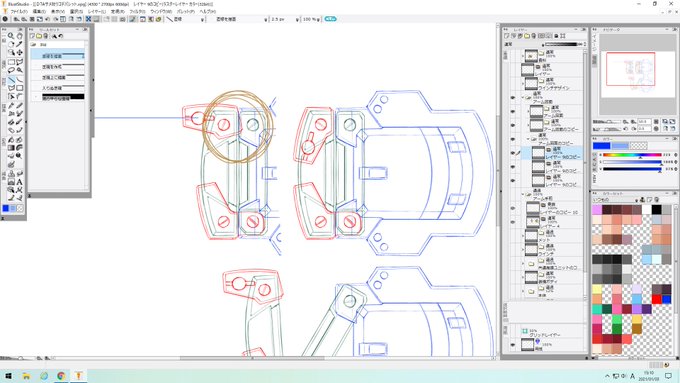Viewport: 680px width, 383px height.
Task: Select the Rectangle marquee selection tool
Action: (x=11, y=62)
